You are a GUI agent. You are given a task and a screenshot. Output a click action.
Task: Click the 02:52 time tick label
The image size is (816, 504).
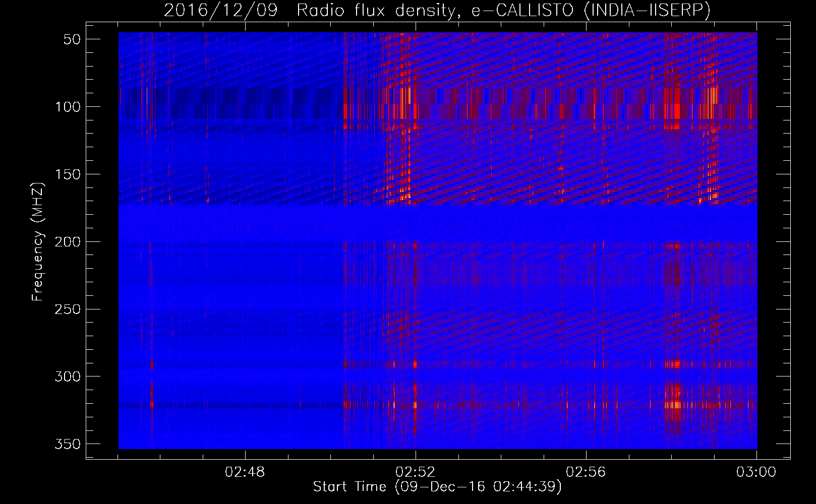(416, 472)
